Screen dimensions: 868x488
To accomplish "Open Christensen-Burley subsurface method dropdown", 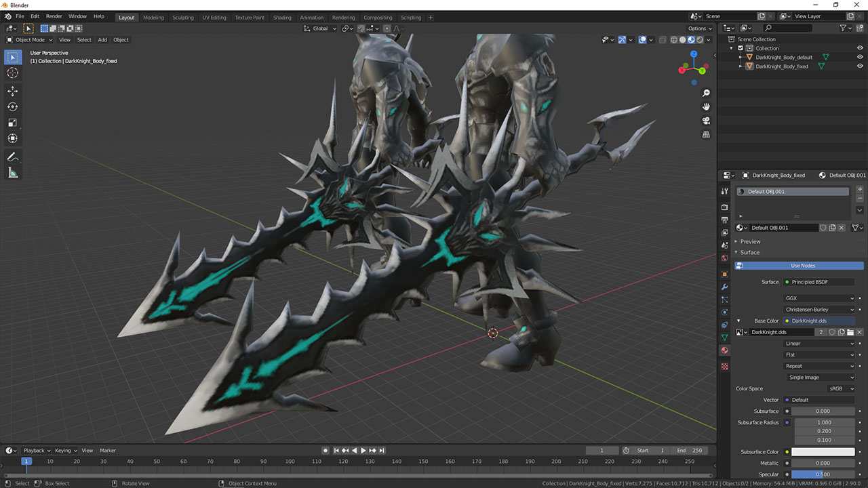I will [x=819, y=310].
